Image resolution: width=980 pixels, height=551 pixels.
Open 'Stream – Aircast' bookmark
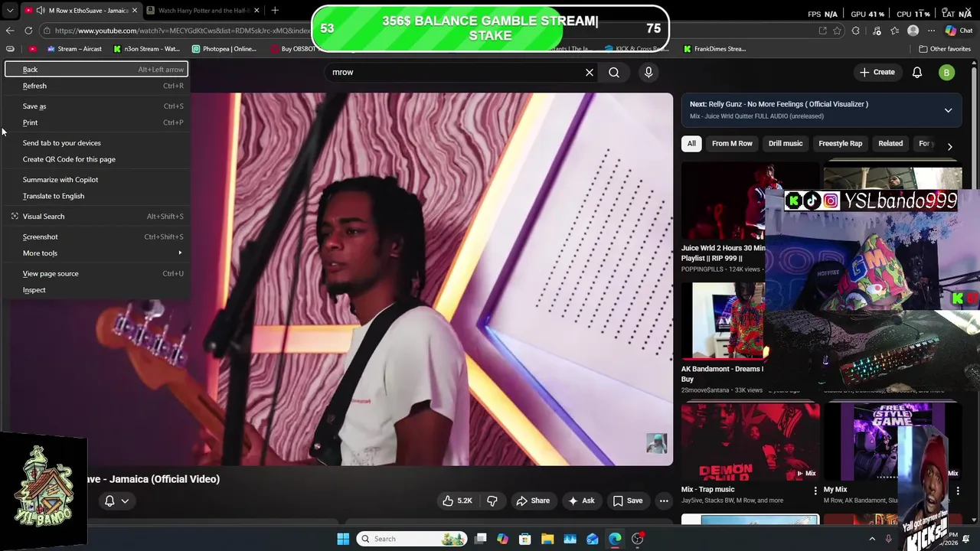pos(74,49)
